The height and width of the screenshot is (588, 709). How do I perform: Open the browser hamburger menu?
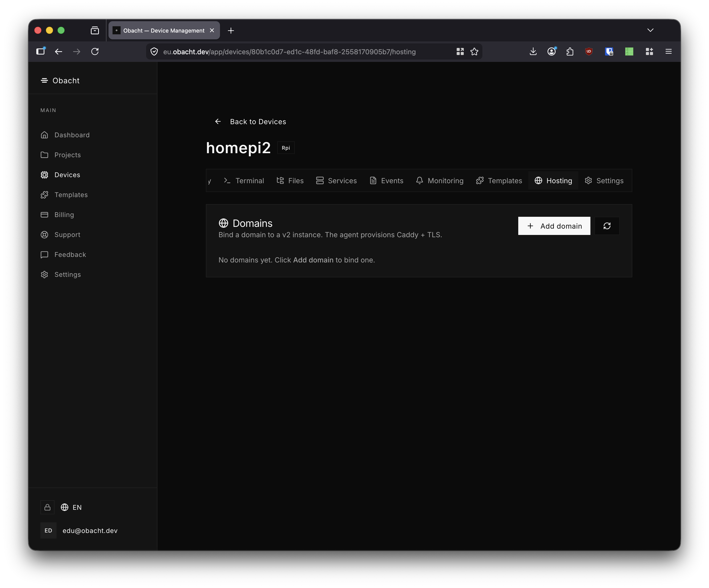tap(668, 51)
